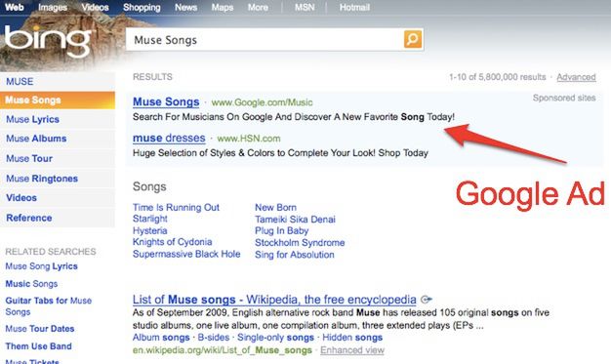Click the Bing logo
This screenshot has height=364, width=611.
click(49, 41)
